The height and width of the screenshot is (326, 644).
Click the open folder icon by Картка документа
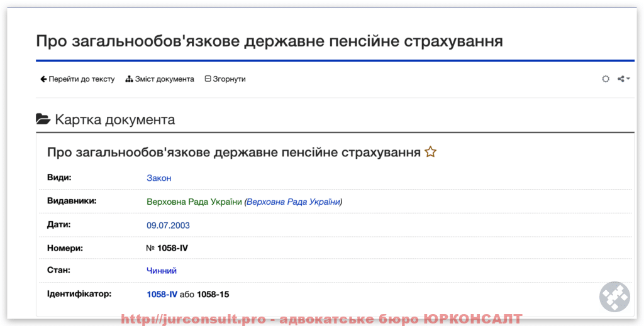click(x=43, y=119)
